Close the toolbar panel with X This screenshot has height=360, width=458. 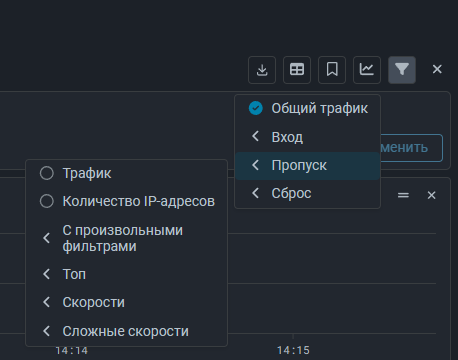(437, 69)
